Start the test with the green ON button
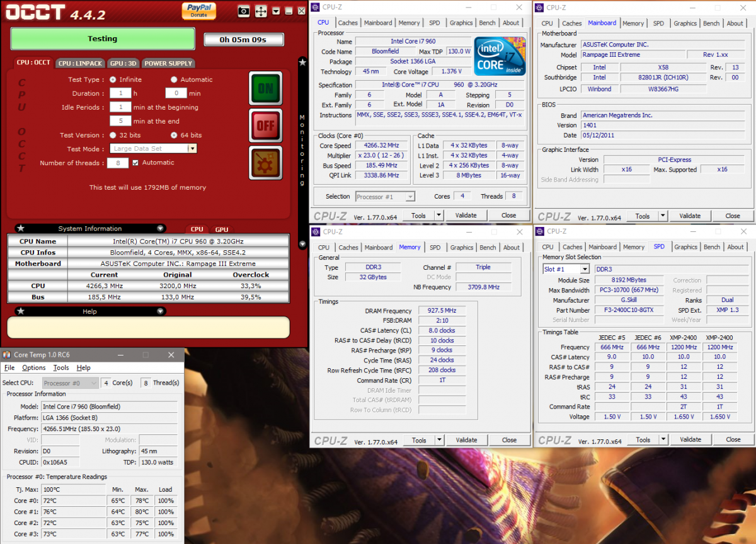Viewport: 756px width, 544px height. (x=266, y=88)
